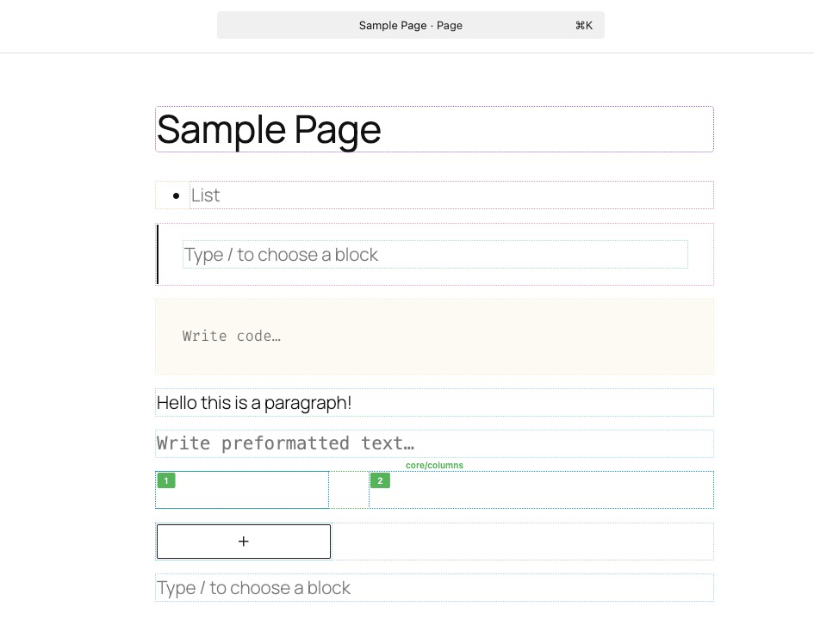Click the + block inserter appender
The width and height of the screenshot is (814, 644).
click(243, 541)
